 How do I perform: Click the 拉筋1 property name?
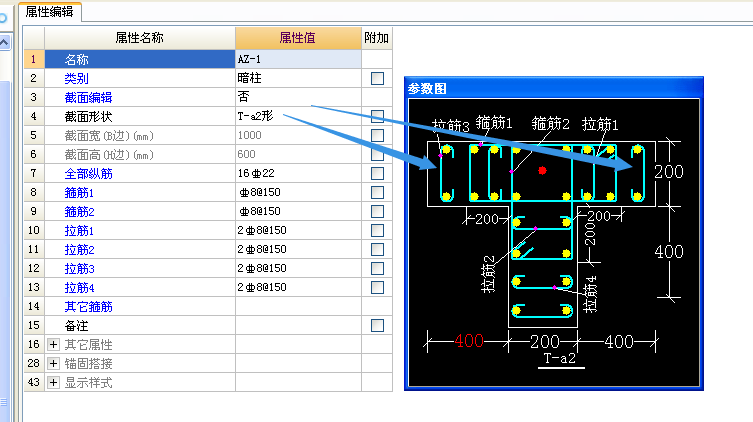[x=79, y=230]
